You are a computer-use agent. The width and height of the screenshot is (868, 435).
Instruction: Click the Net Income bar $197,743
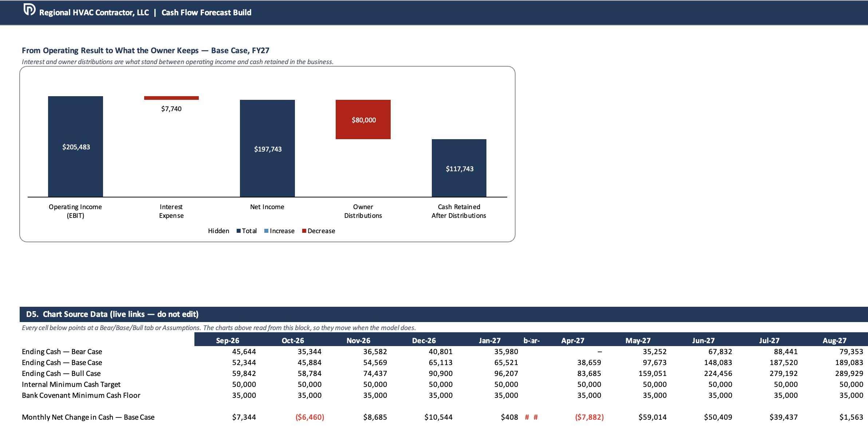[267, 148]
